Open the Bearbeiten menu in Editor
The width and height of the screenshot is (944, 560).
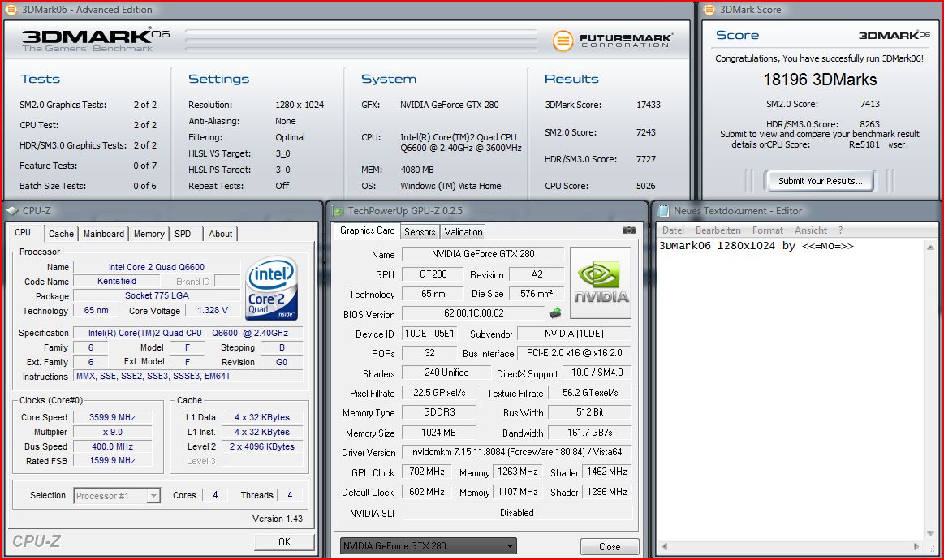718,230
